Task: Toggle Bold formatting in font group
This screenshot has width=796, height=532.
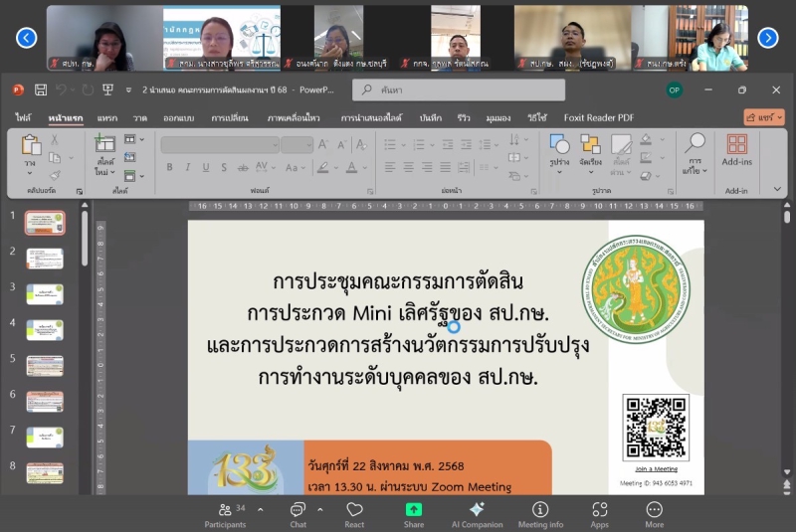Action: (x=169, y=167)
